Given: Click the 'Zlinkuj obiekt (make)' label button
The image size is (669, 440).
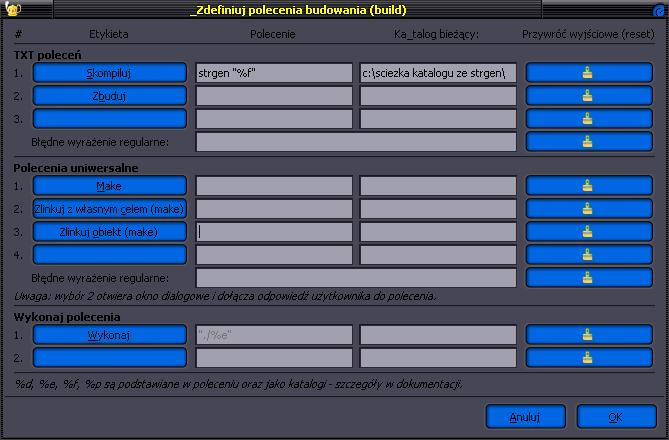Looking at the screenshot, I should pyautogui.click(x=110, y=232).
